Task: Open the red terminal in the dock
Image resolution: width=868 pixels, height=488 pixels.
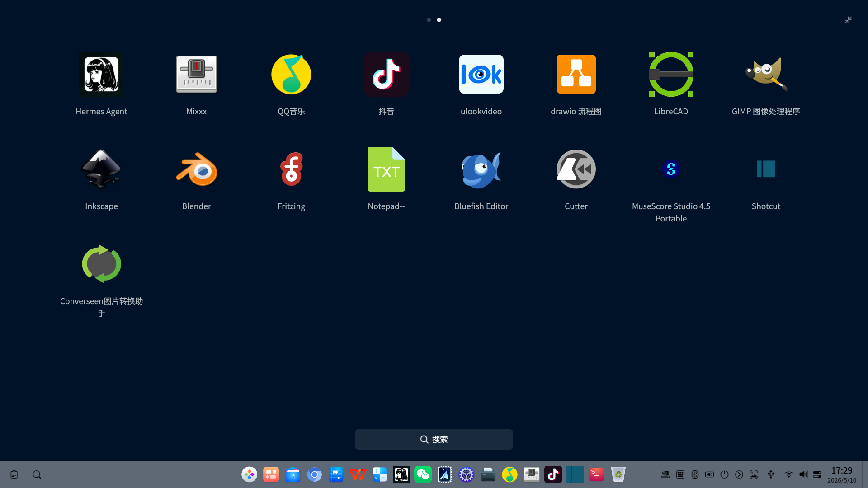Action: pyautogui.click(x=597, y=474)
